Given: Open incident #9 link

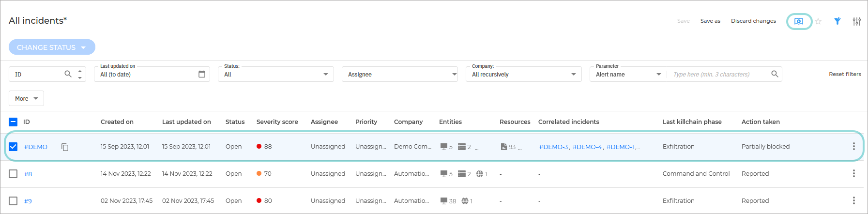Looking at the screenshot, I should click(x=28, y=201).
